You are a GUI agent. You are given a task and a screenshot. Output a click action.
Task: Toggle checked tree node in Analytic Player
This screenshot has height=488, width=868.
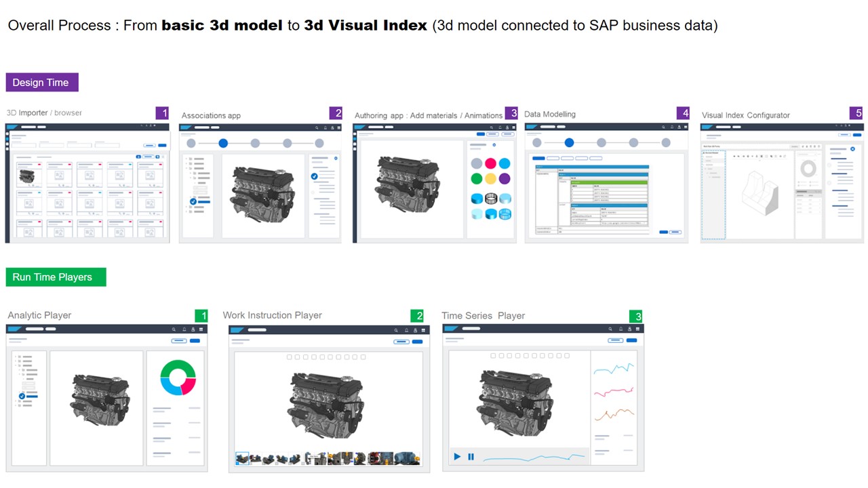point(22,396)
